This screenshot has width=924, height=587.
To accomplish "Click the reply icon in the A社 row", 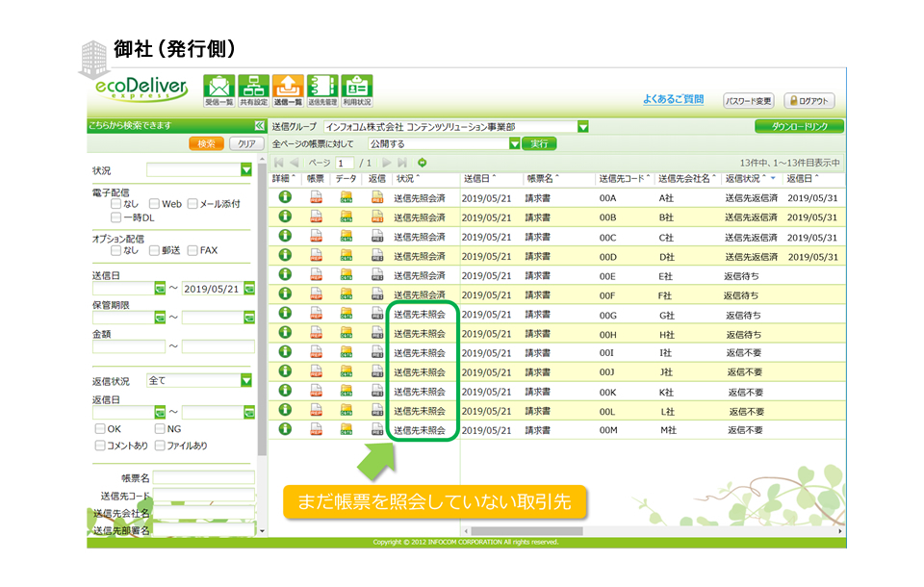I will tap(377, 197).
